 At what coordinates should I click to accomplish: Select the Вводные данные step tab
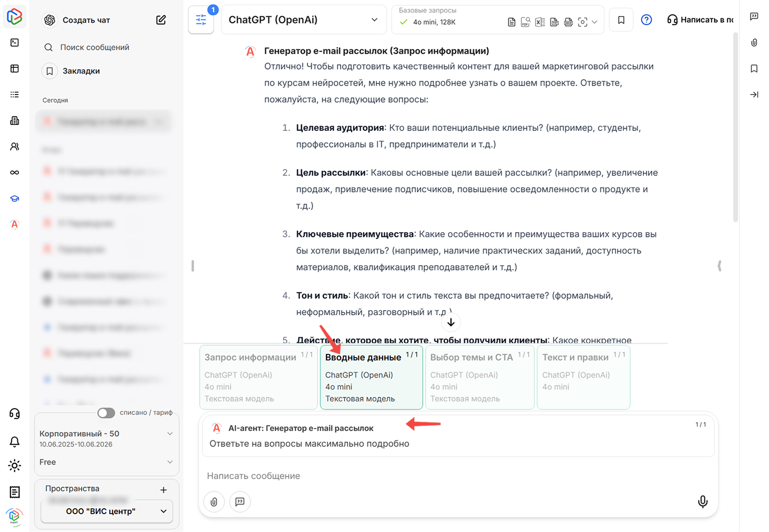click(x=371, y=377)
